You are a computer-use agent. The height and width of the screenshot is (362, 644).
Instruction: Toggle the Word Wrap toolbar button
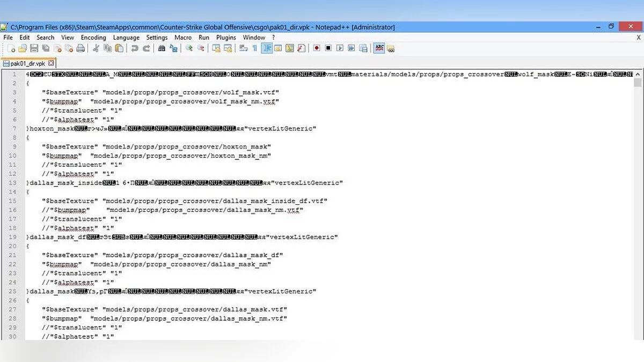244,48
